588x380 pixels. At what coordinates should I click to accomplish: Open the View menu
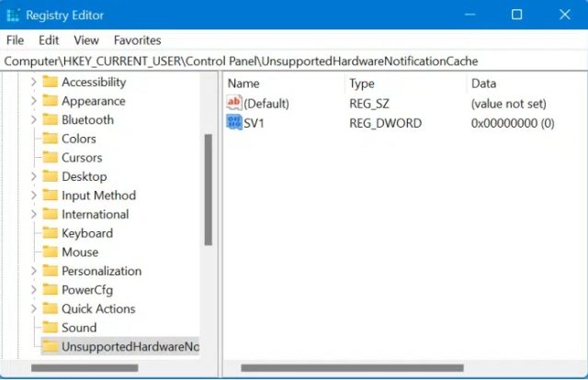pos(86,40)
